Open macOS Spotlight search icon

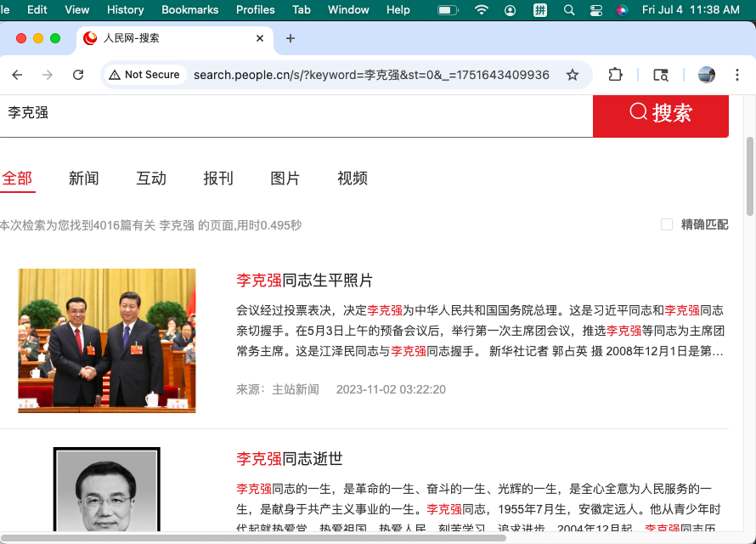[568, 10]
